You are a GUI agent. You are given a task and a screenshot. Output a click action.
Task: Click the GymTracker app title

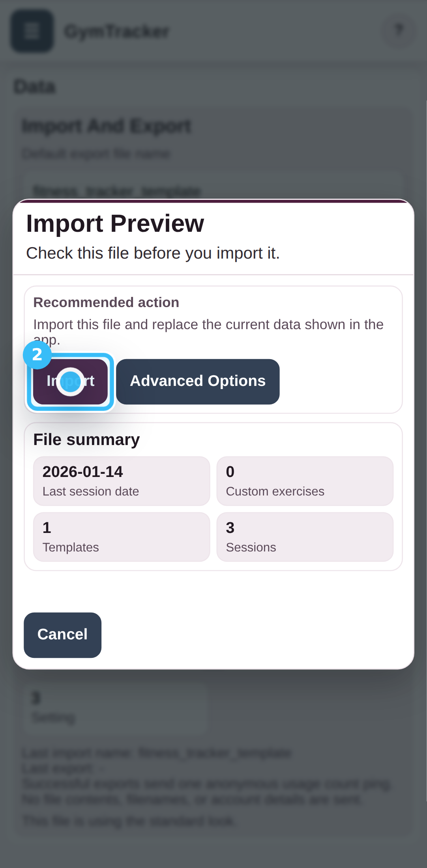(x=117, y=32)
